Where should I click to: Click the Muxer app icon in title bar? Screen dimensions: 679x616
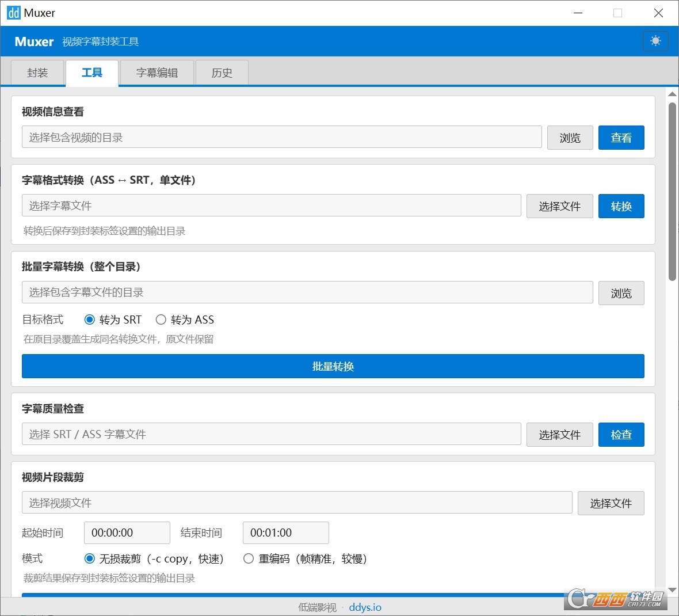click(13, 13)
